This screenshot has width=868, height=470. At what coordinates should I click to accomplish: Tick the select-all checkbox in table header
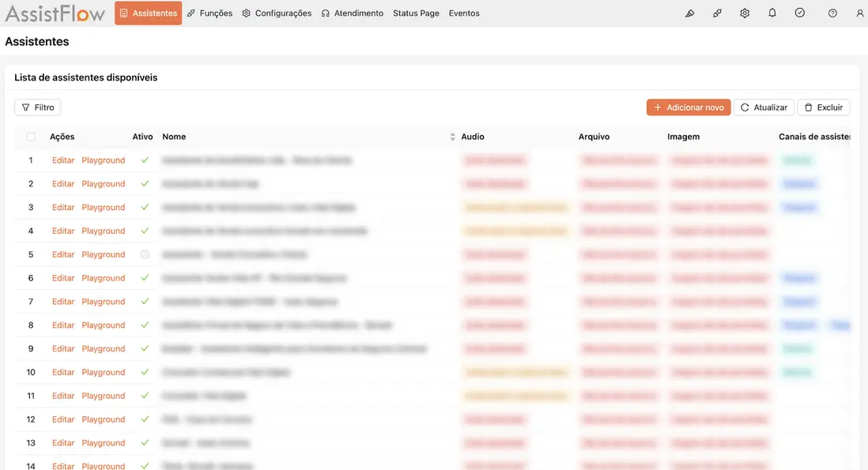click(x=31, y=137)
